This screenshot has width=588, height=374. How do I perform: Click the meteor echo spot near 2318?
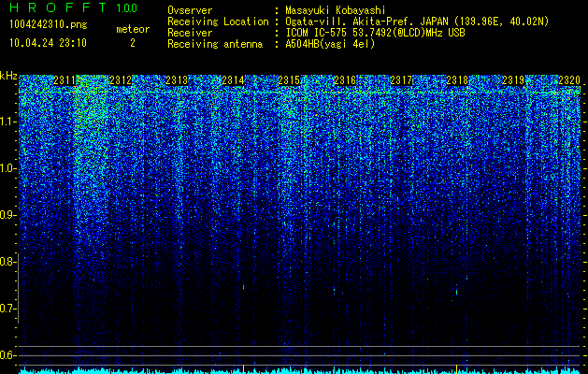(457, 292)
